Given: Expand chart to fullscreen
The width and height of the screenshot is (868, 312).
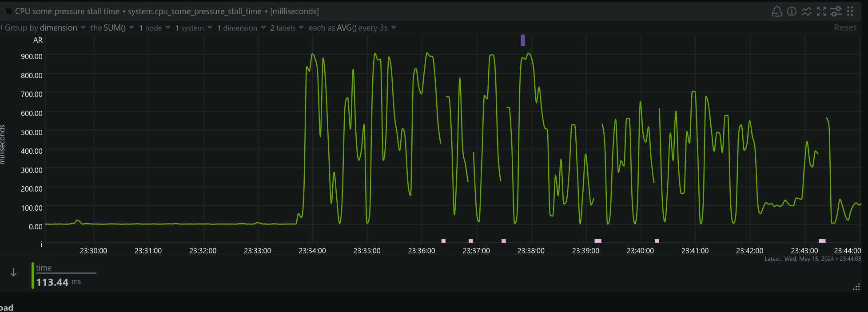Looking at the screenshot, I should (x=821, y=12).
